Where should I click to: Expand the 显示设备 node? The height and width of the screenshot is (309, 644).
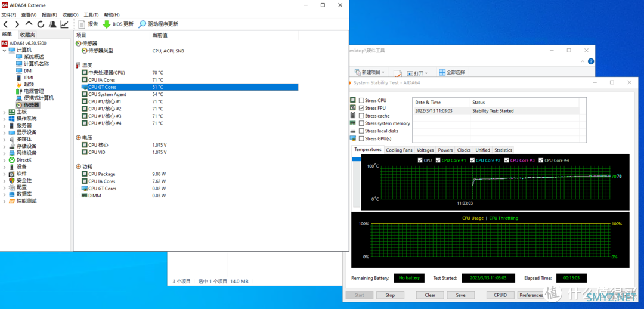click(4, 132)
